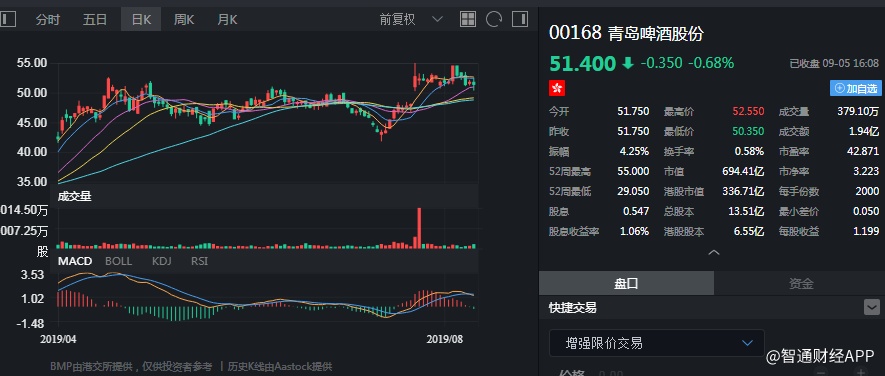Toggle the left side panel icon

click(x=7, y=19)
